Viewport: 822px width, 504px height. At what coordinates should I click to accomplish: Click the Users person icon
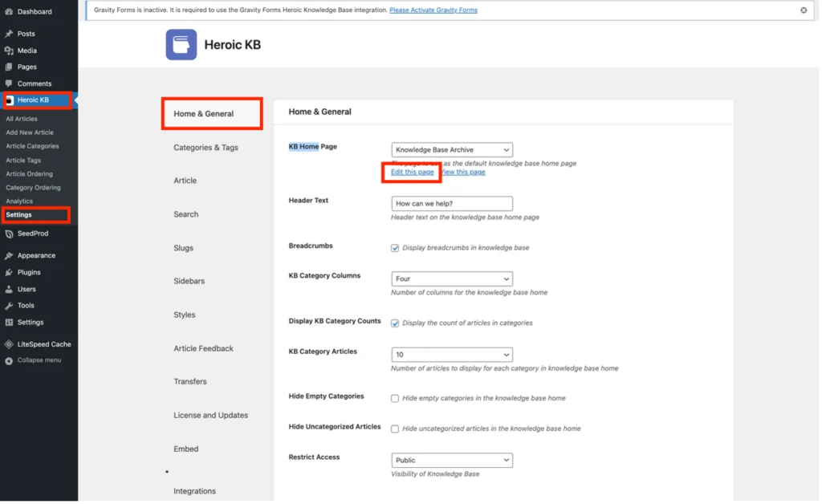click(9, 290)
